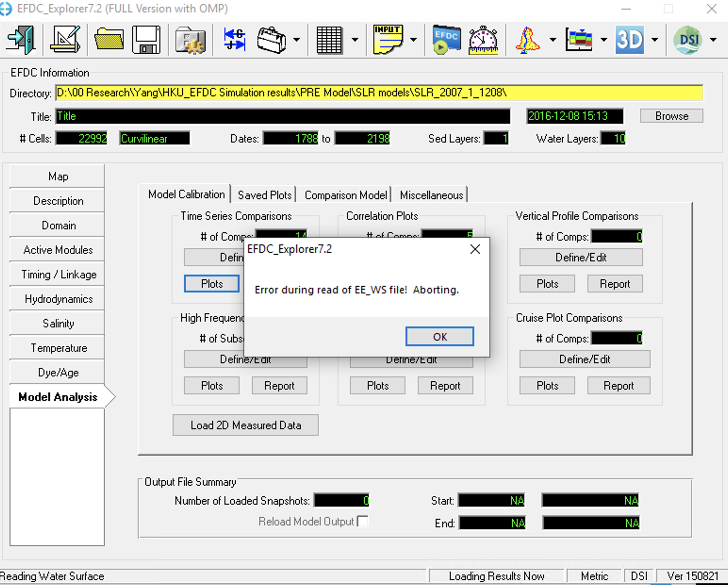Click Plots under High Frequency section
Screen dimensions: 728x585
tap(212, 385)
